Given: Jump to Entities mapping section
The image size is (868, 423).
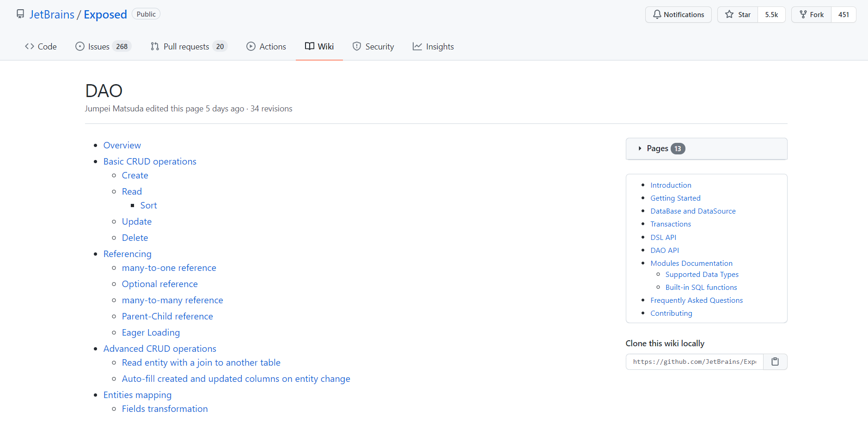Looking at the screenshot, I should tap(137, 395).
